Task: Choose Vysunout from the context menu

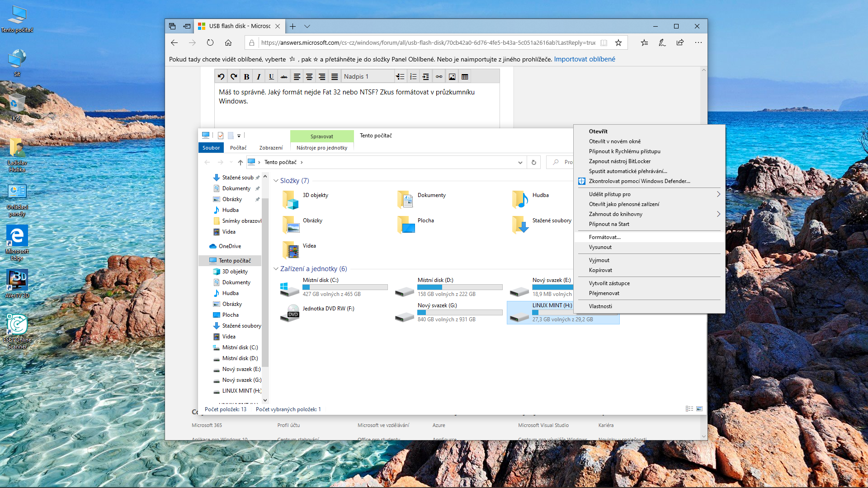Action: pos(600,247)
